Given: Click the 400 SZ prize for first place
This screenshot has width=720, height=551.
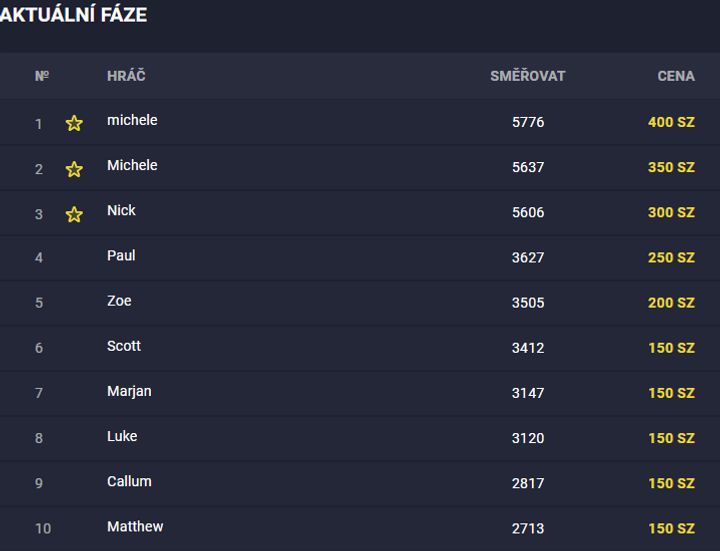Looking at the screenshot, I should coord(671,122).
